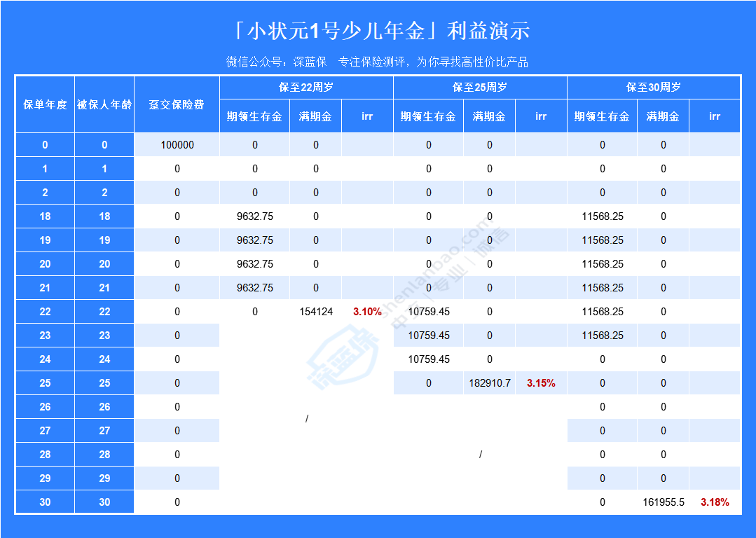The image size is (756, 538).
Task: Select 满期金 header under 保至30周岁
Action: pos(663,116)
